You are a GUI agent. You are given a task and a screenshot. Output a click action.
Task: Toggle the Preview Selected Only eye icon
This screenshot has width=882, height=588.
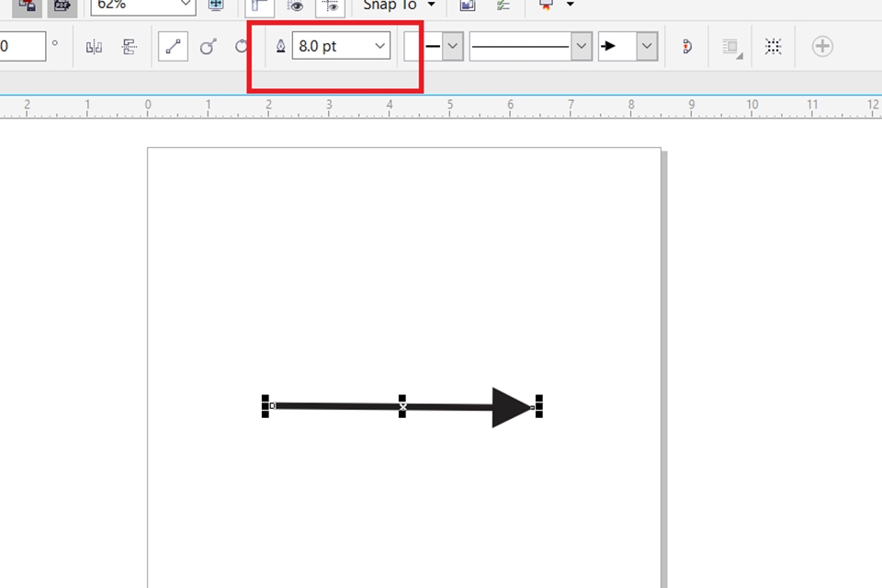(x=296, y=6)
